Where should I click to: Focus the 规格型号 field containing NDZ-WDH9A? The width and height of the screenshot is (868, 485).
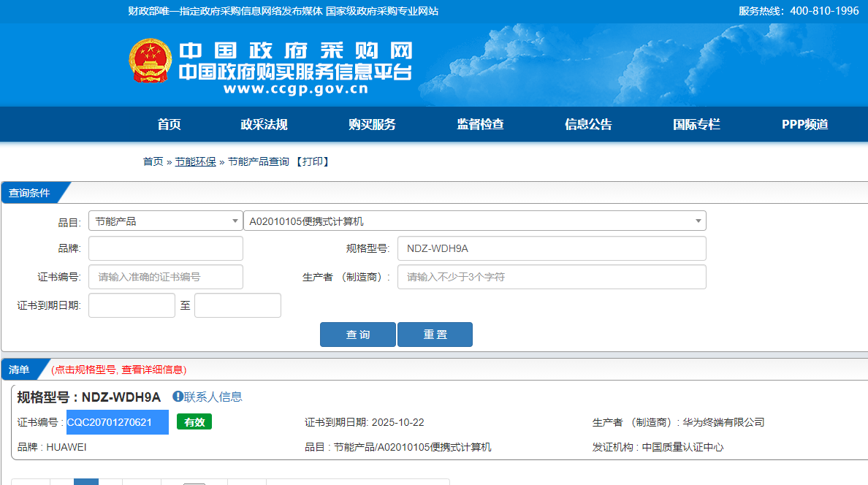tap(552, 248)
